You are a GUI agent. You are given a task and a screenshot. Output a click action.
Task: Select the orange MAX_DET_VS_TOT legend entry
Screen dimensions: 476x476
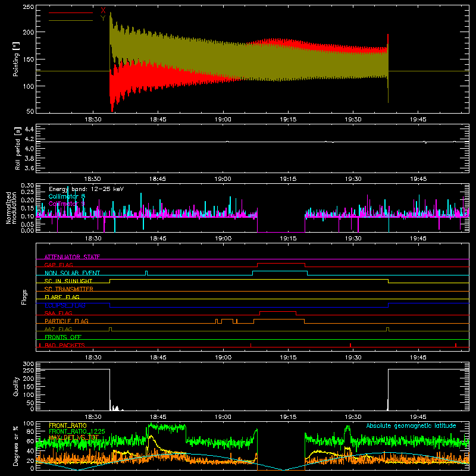(74, 437)
